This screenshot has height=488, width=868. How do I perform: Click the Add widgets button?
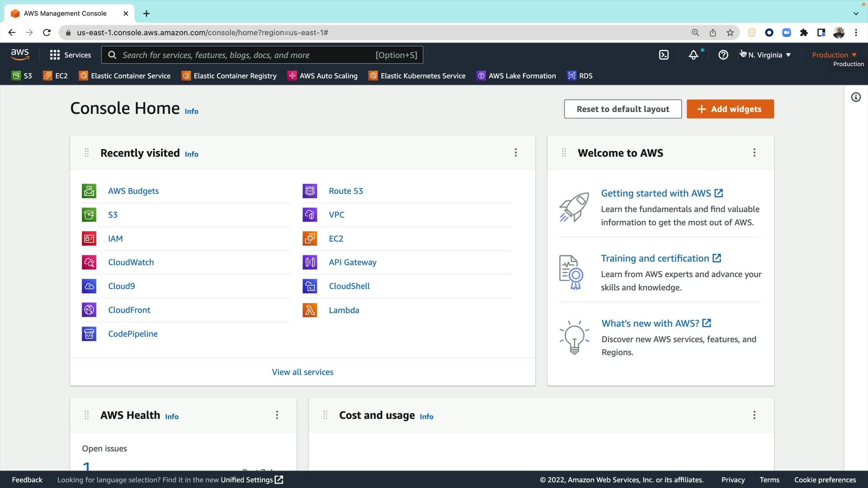730,109
